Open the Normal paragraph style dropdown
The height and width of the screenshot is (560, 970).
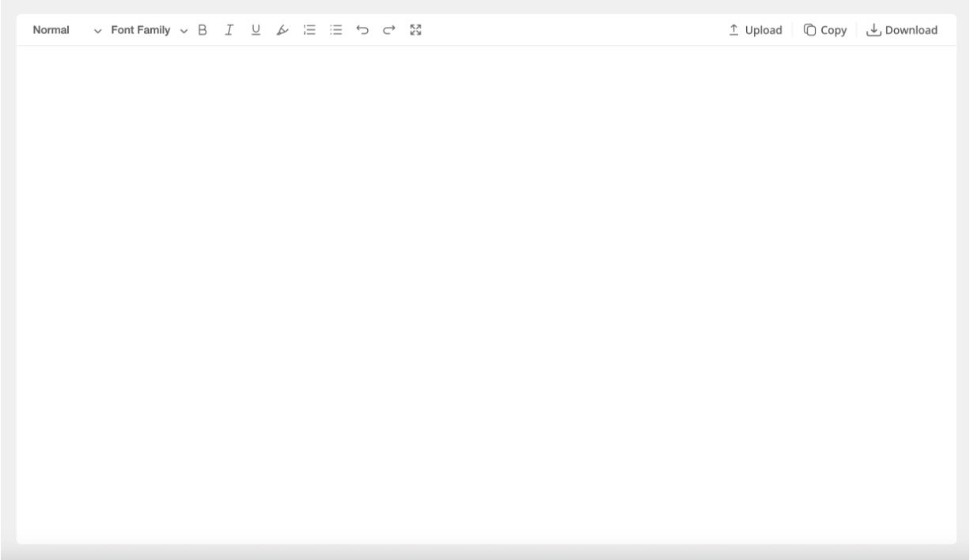point(67,30)
